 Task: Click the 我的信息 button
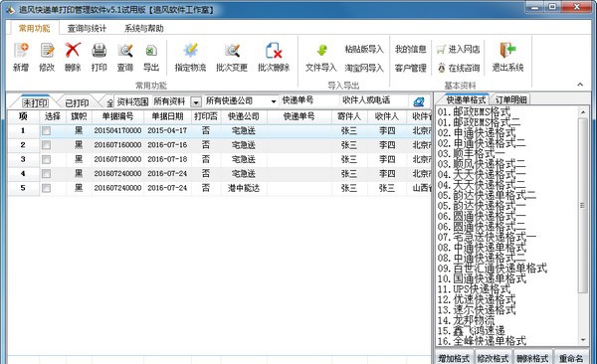(410, 49)
